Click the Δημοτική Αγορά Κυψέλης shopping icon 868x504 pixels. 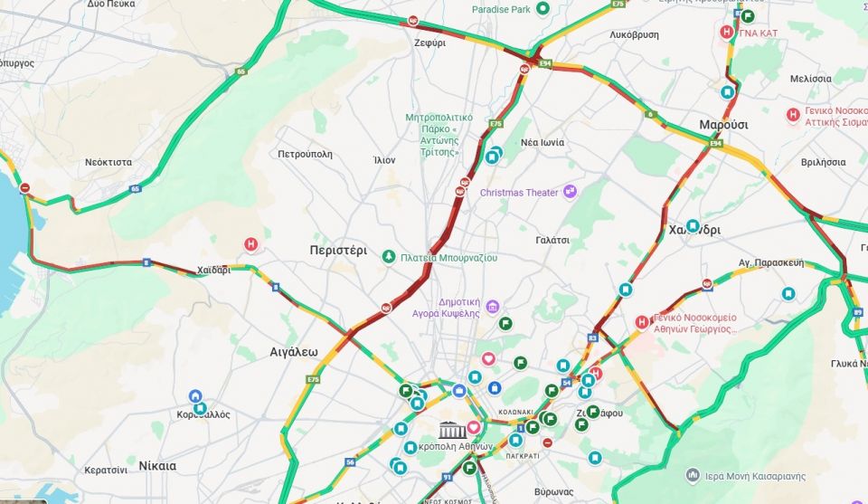pos(492,306)
